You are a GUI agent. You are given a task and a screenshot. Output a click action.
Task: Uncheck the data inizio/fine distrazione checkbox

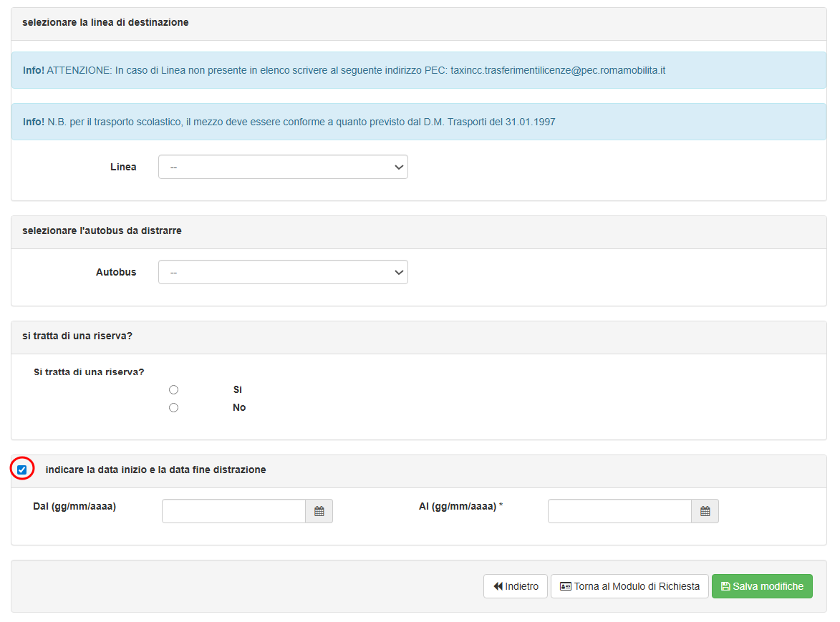[22, 470]
